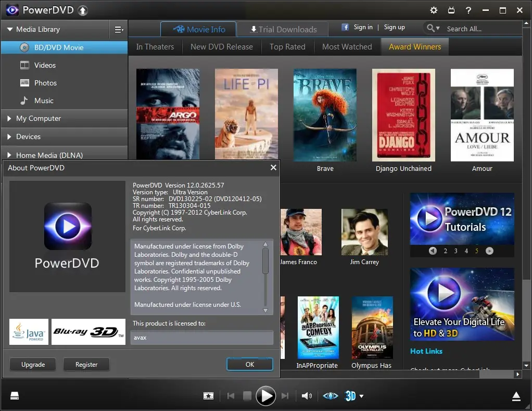Skip to previous chapter button
Image resolution: width=532 pixels, height=411 pixels.
(231, 396)
